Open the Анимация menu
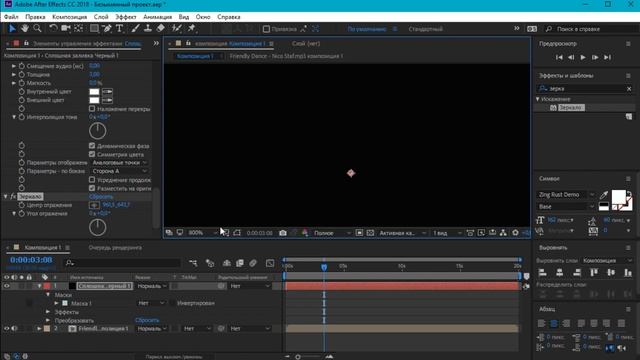Viewport: 640px width, 360px height. click(x=158, y=17)
